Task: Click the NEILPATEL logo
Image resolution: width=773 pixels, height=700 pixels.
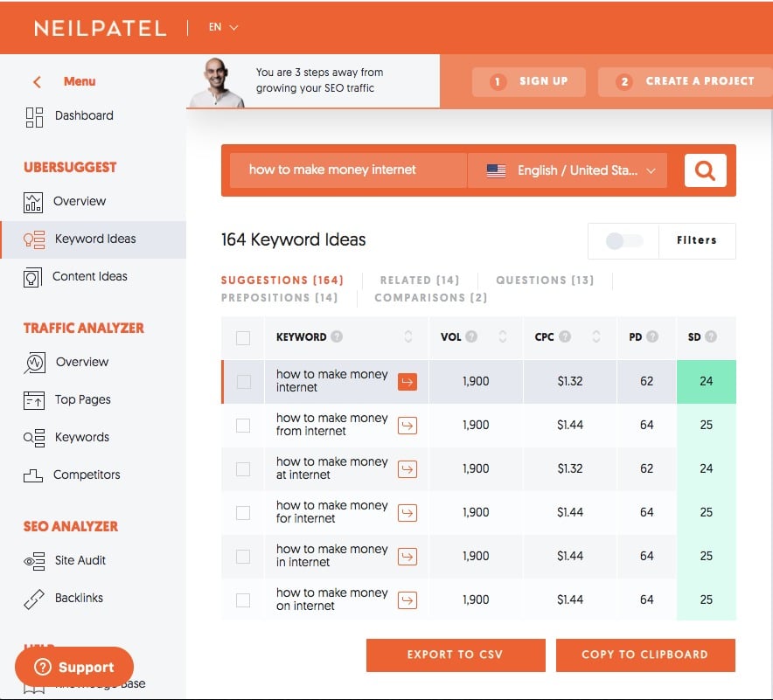Action: pos(100,28)
